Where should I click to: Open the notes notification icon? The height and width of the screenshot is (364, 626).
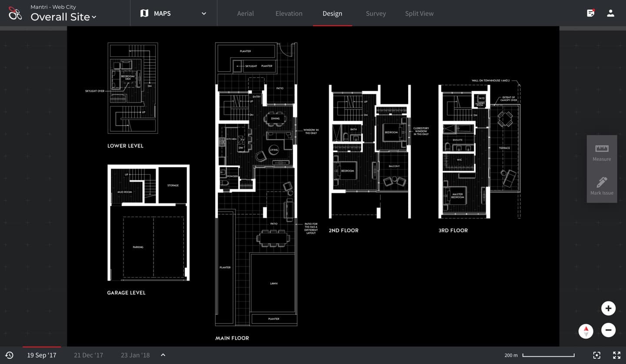tap(591, 13)
